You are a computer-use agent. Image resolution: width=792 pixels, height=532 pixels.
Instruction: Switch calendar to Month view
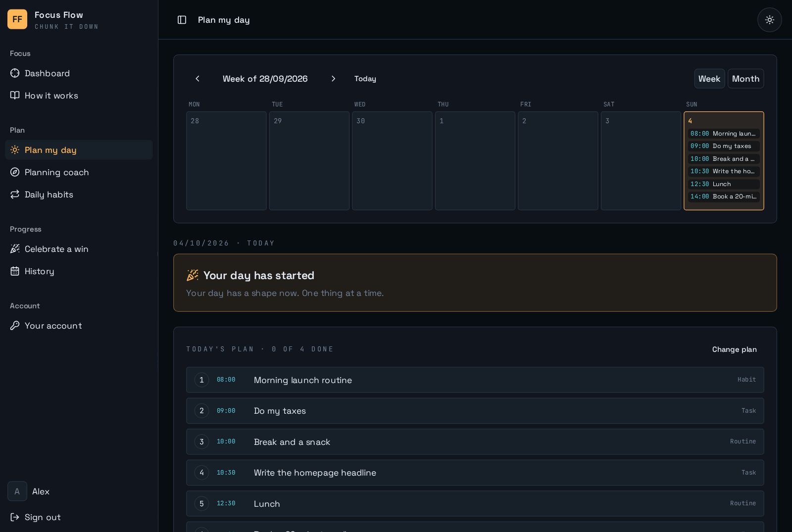coord(745,79)
